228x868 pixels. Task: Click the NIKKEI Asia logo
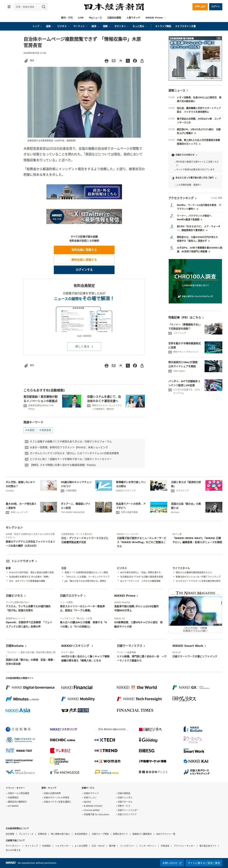click(x=18, y=710)
